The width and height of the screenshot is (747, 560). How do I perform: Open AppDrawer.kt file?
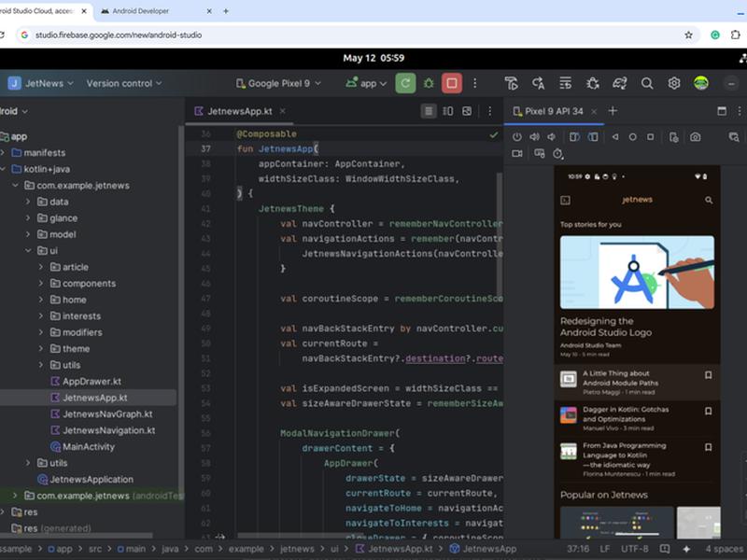[86, 382]
